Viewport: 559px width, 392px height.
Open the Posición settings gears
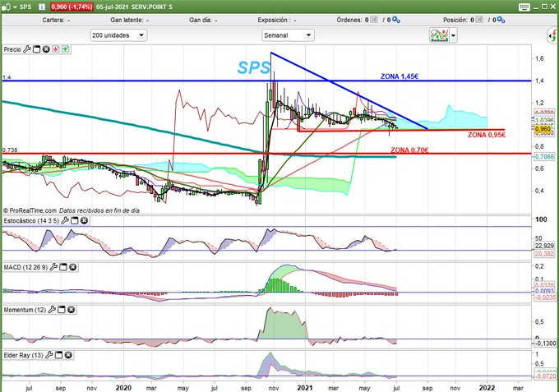pos(501,20)
